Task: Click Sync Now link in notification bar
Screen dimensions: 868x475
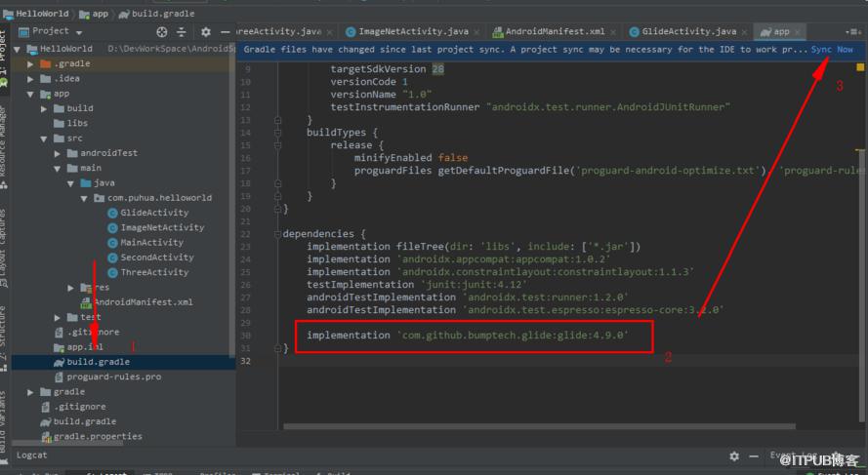Action: click(832, 49)
